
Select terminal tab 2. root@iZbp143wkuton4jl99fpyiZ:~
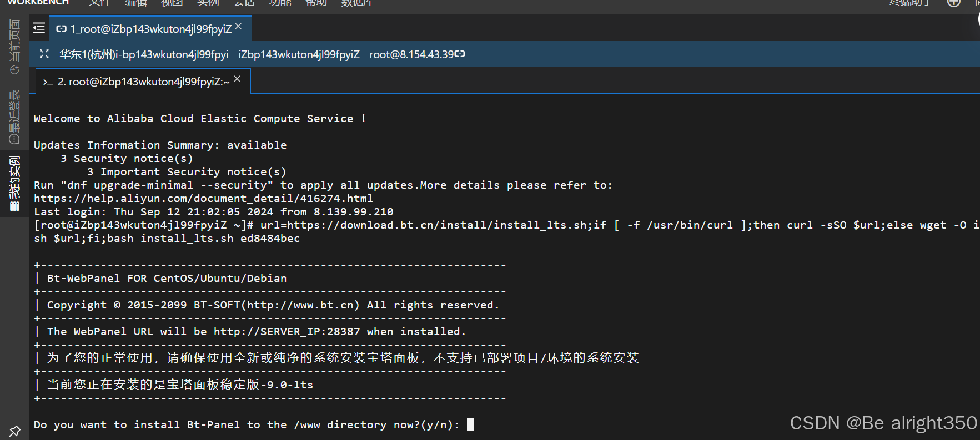click(x=143, y=82)
